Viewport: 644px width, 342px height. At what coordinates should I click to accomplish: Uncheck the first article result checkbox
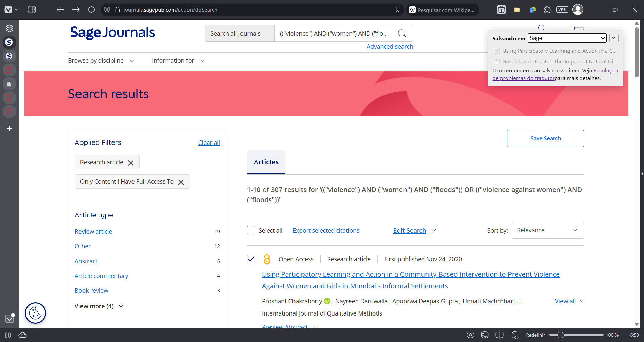251,259
